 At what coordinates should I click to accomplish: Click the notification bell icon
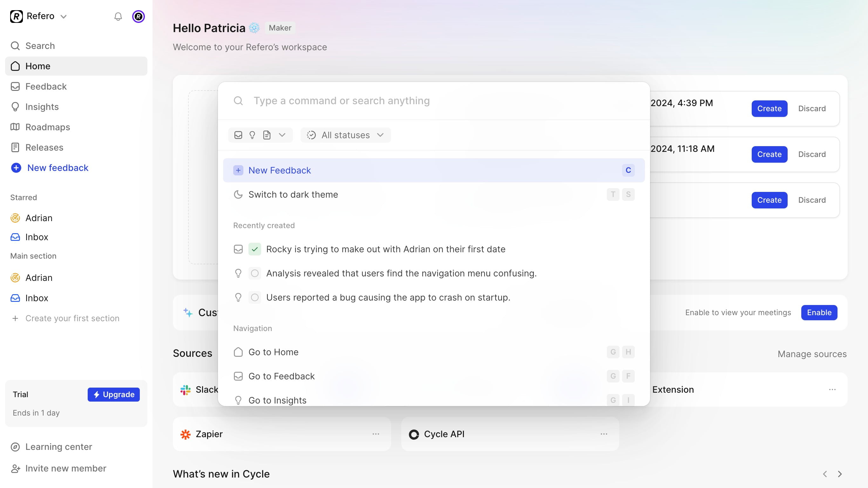pyautogui.click(x=118, y=17)
